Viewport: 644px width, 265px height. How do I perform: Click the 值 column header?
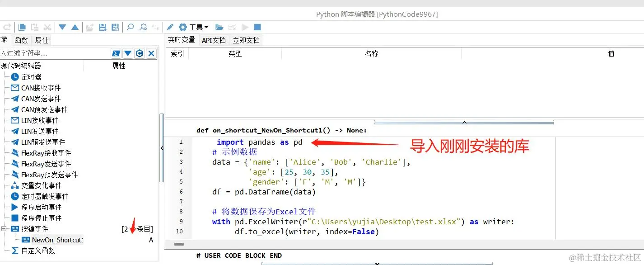[611, 53]
